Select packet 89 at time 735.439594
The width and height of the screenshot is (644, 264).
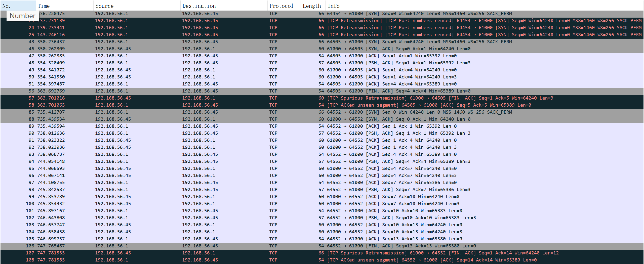322,126
